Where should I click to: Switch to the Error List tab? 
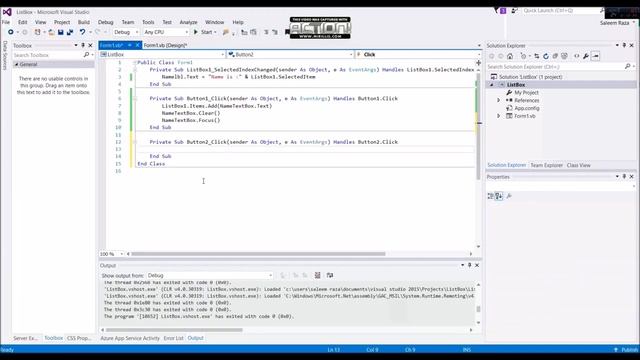tap(173, 338)
